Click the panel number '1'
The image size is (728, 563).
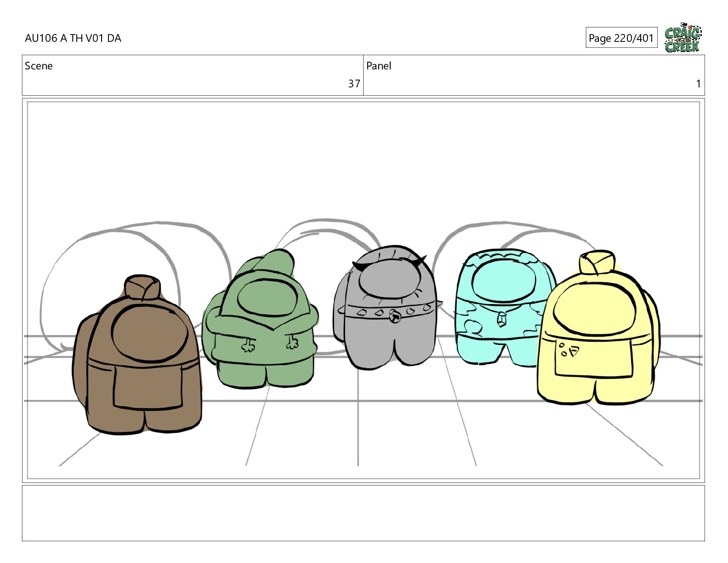click(x=698, y=84)
